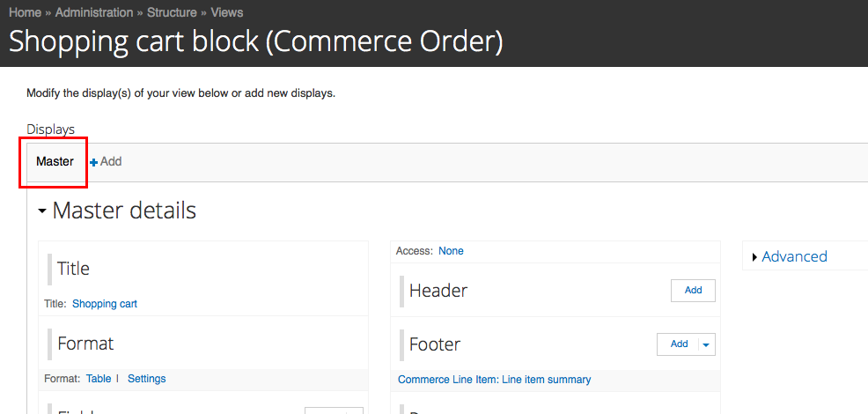Click the Format section heading

pos(85,344)
